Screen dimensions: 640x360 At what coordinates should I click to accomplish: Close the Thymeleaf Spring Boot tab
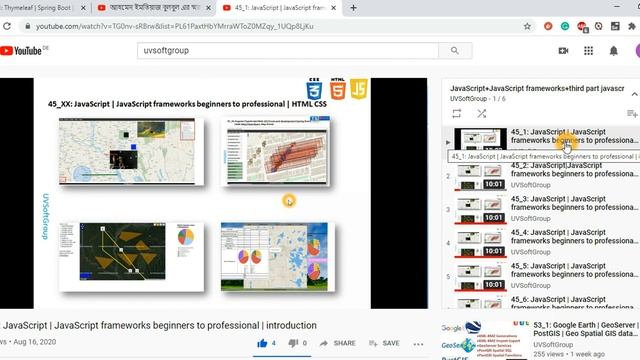[83, 8]
